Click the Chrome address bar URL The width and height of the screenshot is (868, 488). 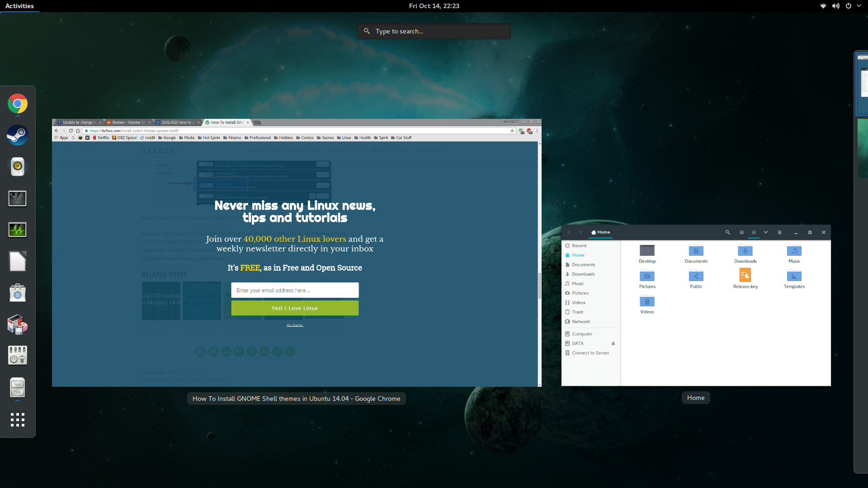[x=134, y=131]
